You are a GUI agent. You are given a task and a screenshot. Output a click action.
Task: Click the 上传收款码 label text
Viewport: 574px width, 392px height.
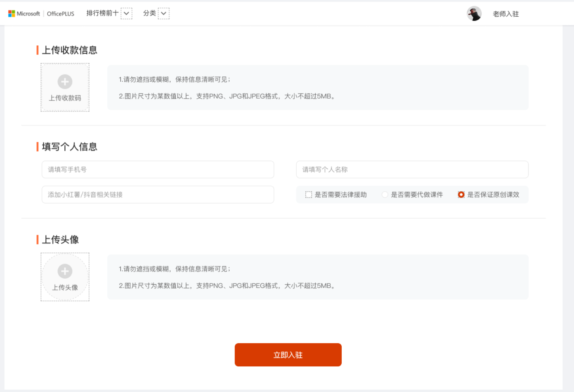[65, 98]
